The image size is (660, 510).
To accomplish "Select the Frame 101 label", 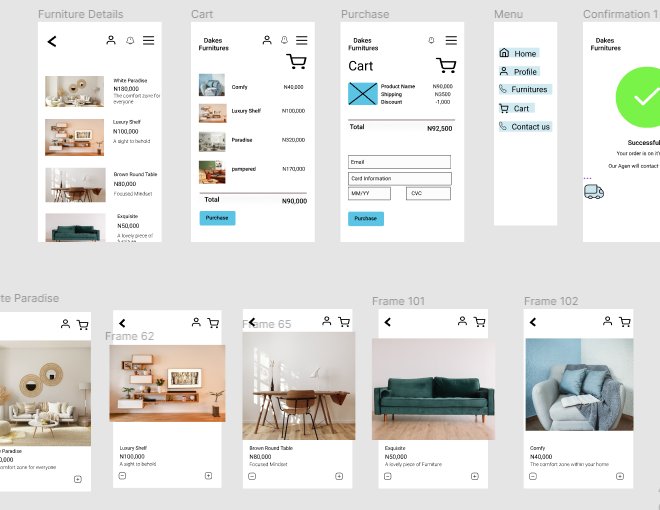I will [398, 301].
